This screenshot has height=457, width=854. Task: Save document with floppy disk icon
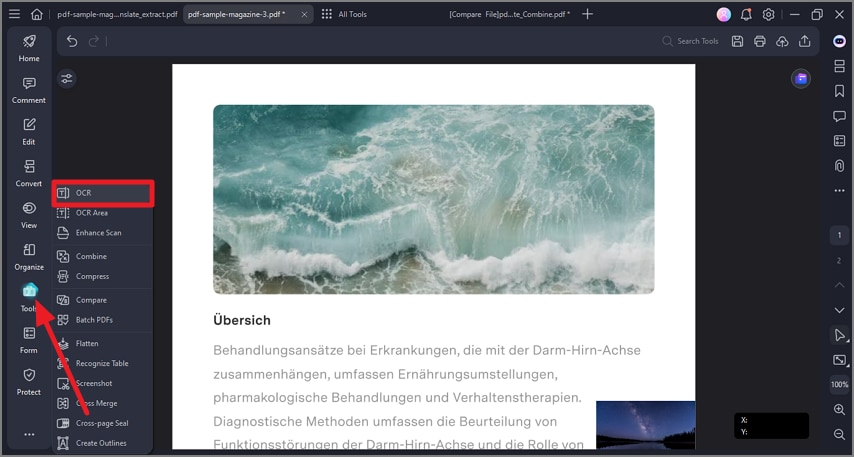(737, 41)
